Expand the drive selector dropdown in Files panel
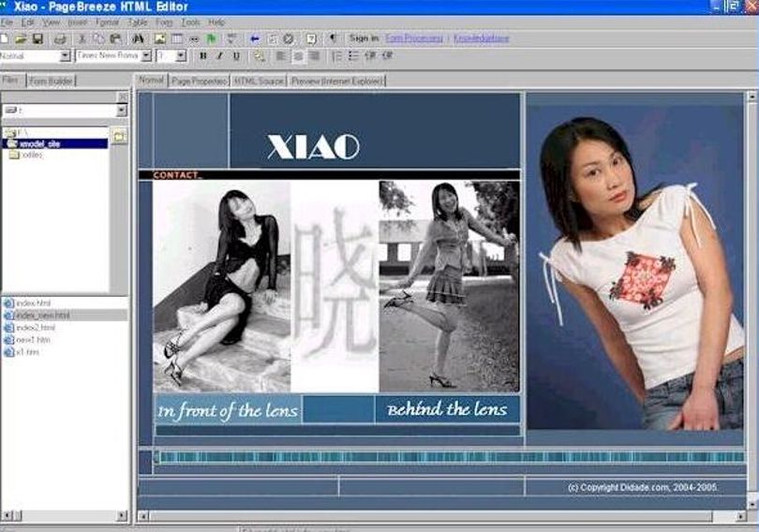 coord(122,111)
